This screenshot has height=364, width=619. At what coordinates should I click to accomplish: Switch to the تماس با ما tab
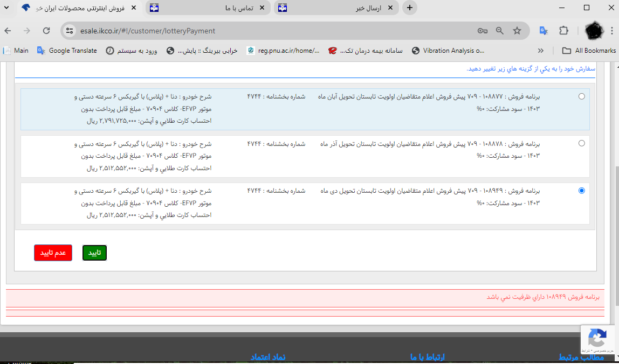tap(208, 8)
